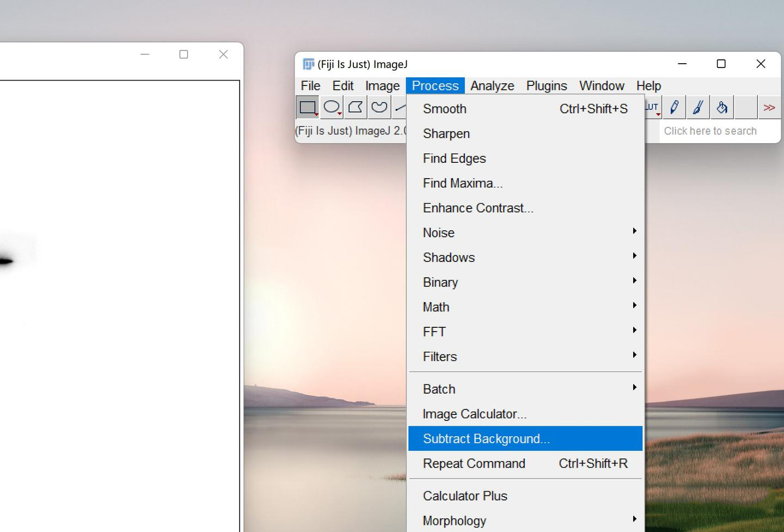
Task: Select the Oval selection tool
Action: click(332, 107)
